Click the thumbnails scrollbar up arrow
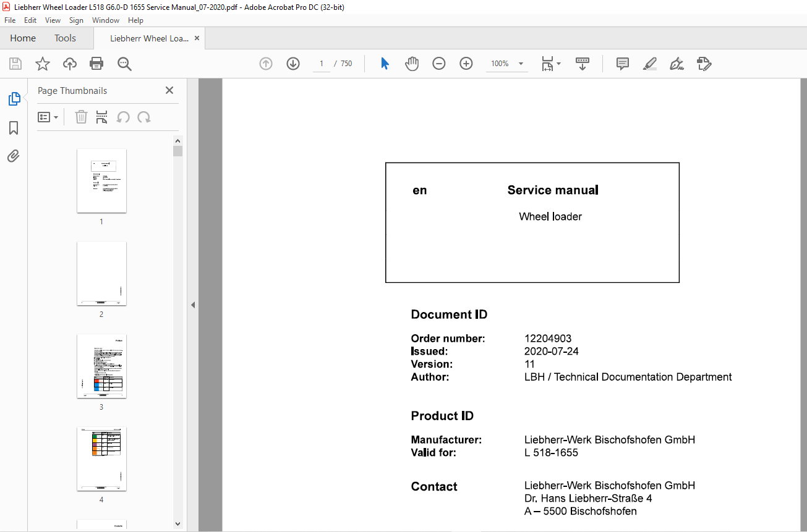 (x=178, y=140)
